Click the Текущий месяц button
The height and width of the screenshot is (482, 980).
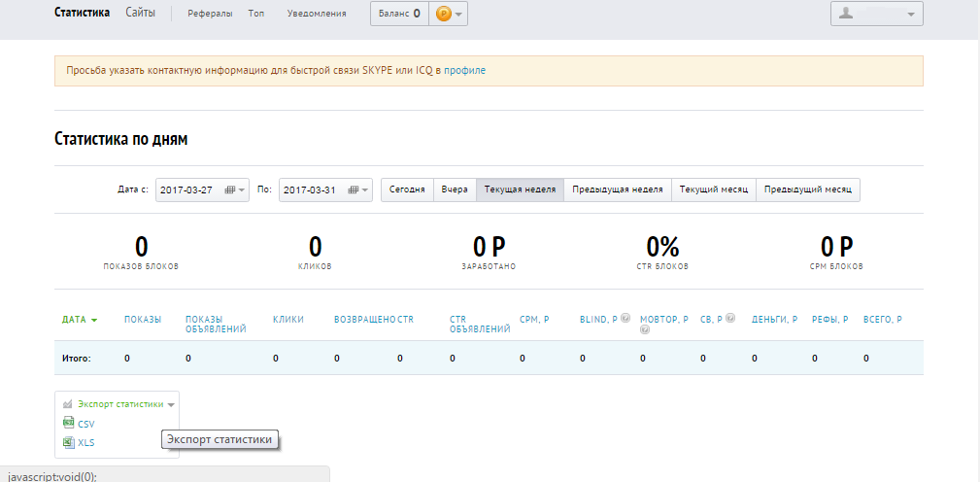[x=713, y=189]
